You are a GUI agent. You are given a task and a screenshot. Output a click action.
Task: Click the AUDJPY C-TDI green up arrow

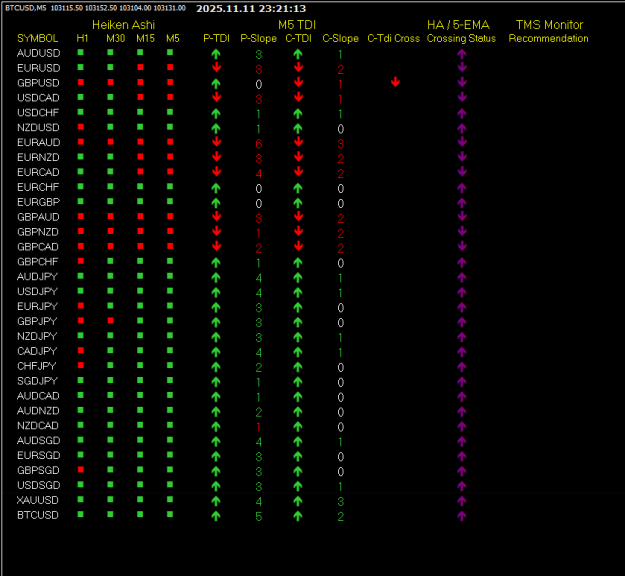pos(298,277)
